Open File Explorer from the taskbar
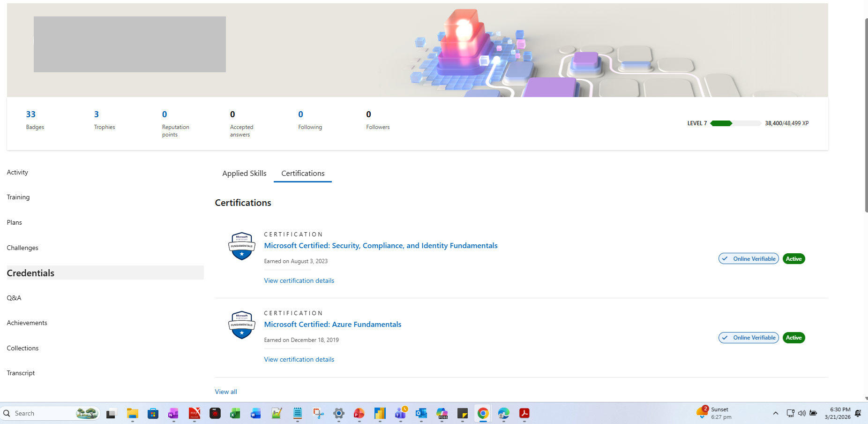Image resolution: width=868 pixels, height=424 pixels. pos(133,413)
